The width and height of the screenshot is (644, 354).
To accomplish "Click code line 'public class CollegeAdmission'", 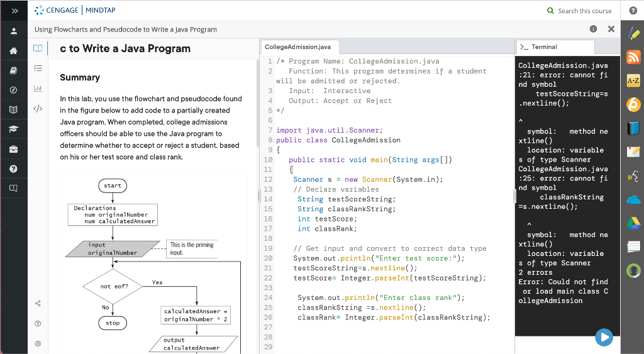I will 338,140.
